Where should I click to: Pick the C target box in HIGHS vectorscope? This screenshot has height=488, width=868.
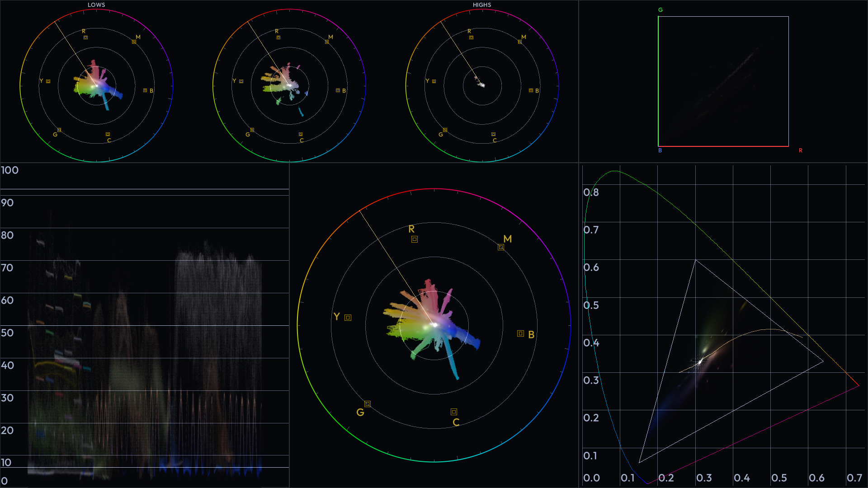493,134
